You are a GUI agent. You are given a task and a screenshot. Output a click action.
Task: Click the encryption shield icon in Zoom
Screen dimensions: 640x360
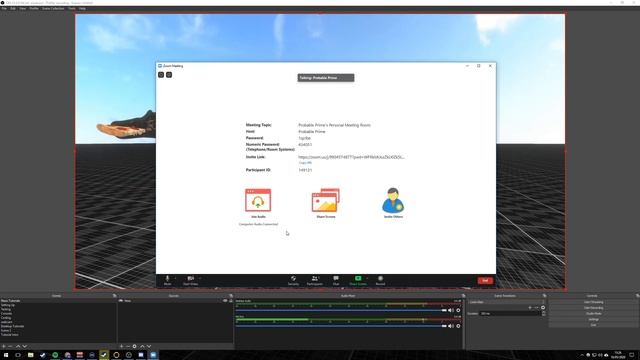(169, 75)
